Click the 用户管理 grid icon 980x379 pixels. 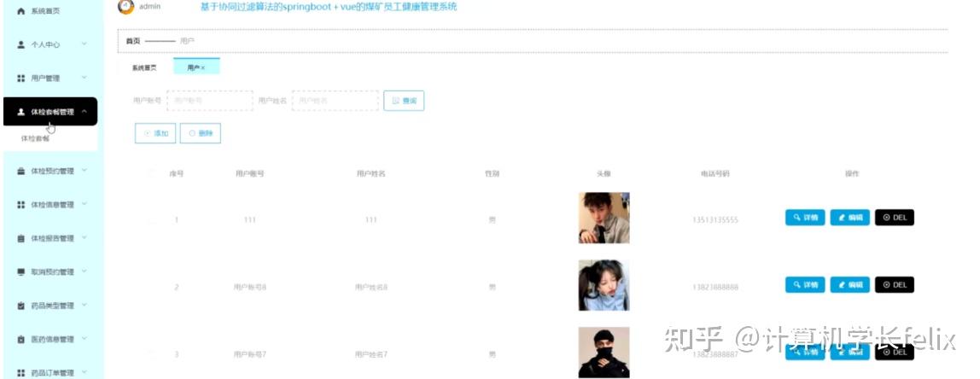tap(20, 79)
